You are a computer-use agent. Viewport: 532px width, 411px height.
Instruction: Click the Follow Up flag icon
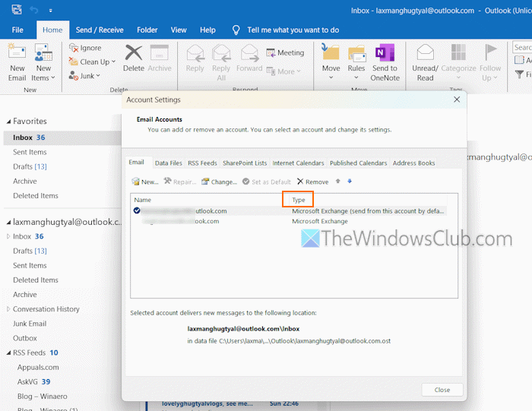pos(490,52)
